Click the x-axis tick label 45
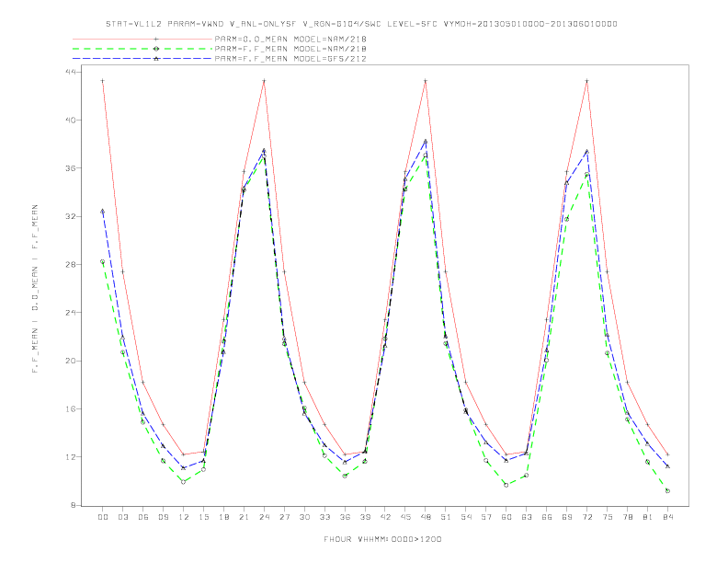 click(x=405, y=517)
